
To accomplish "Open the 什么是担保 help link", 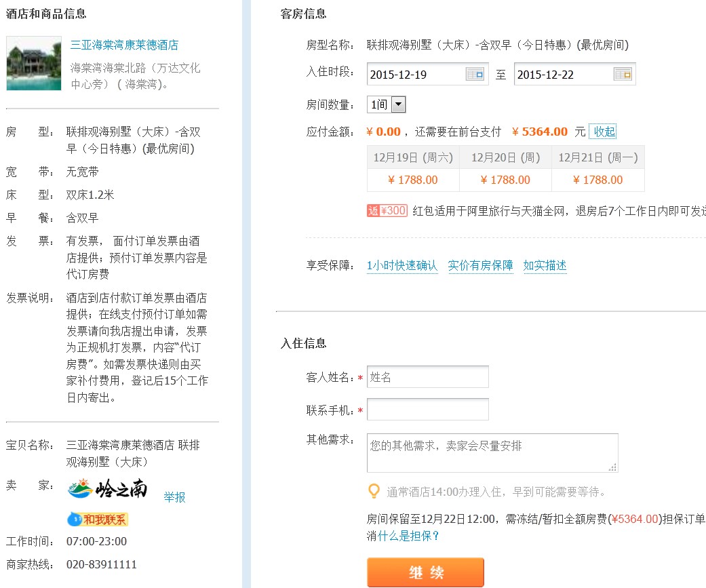I will pos(408,536).
